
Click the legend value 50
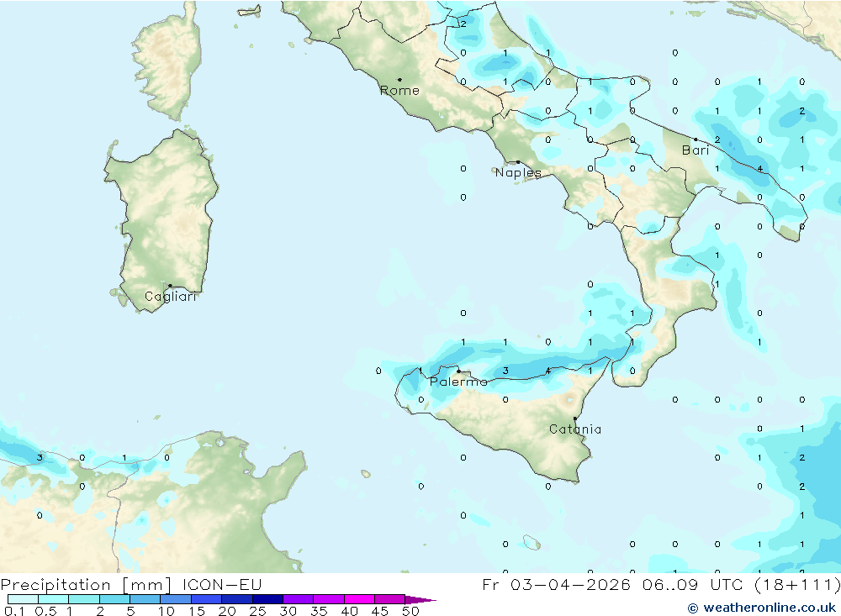click(x=411, y=611)
